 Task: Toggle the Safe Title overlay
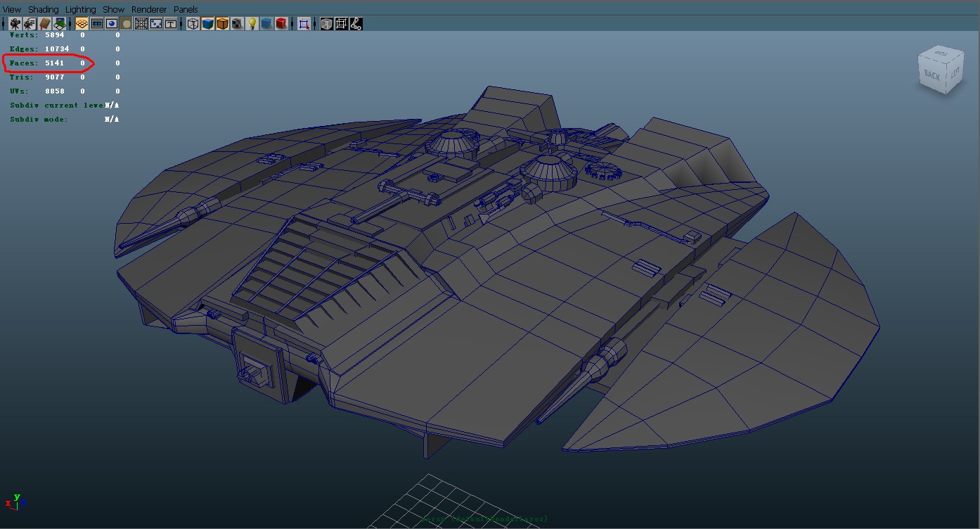[x=170, y=24]
